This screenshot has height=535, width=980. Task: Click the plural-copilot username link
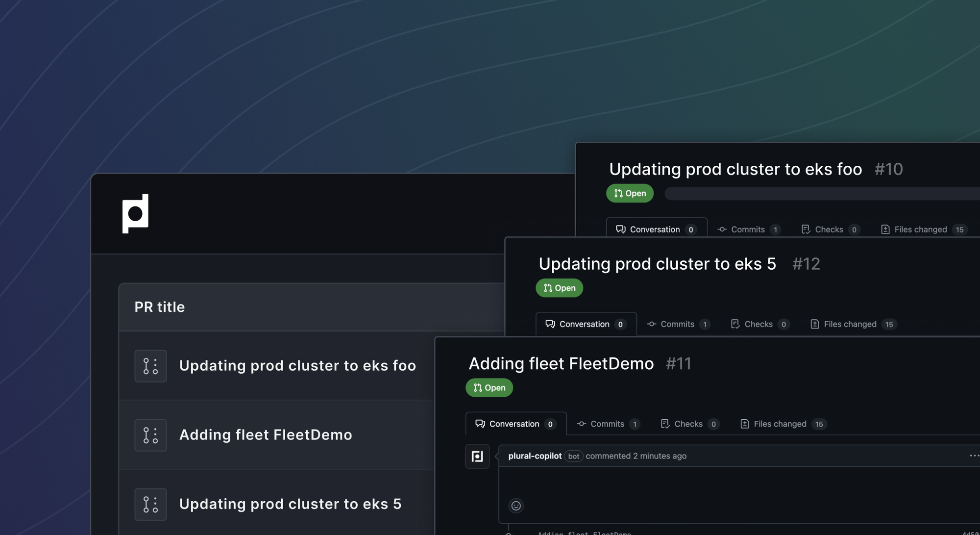click(x=535, y=456)
